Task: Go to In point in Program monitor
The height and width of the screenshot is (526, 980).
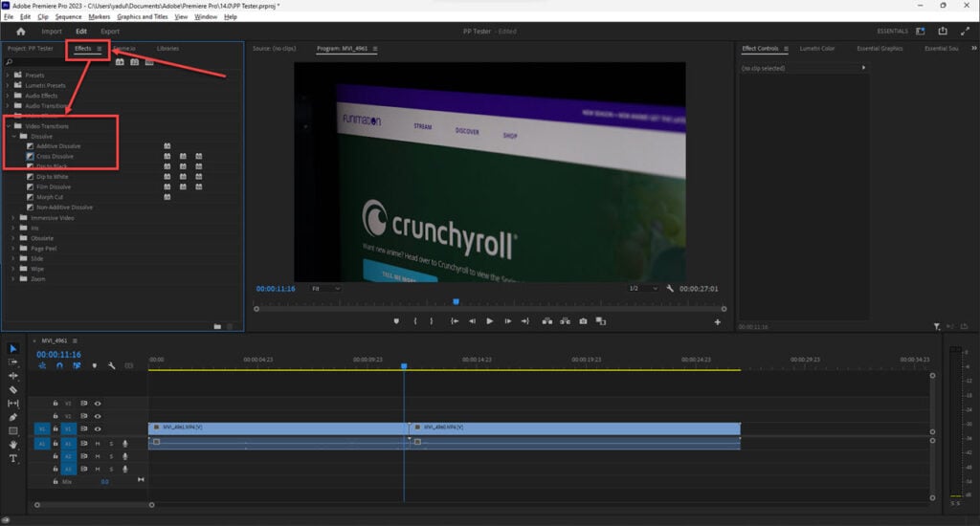Action: [455, 321]
